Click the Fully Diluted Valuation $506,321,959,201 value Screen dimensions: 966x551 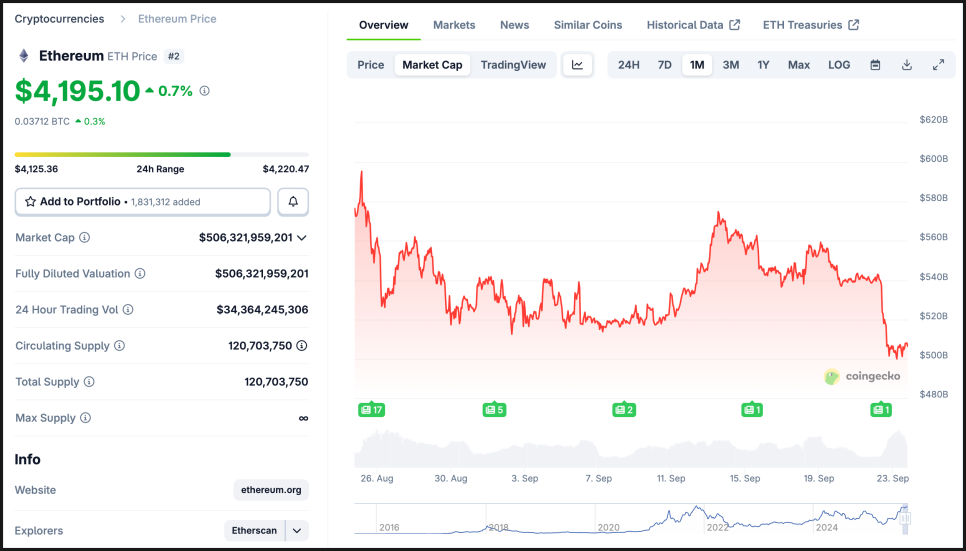tap(262, 274)
